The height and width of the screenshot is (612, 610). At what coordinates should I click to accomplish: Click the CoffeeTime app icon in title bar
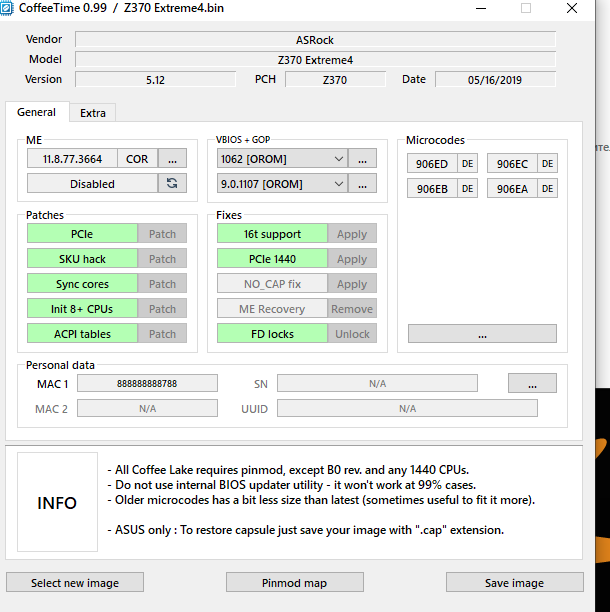click(x=7, y=8)
